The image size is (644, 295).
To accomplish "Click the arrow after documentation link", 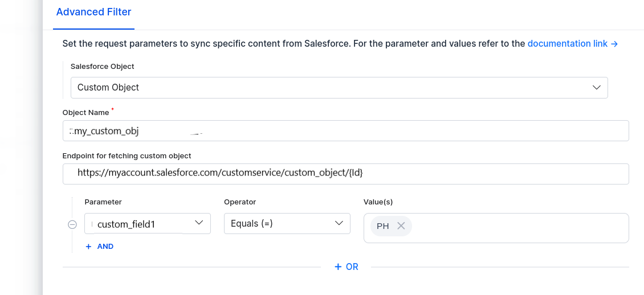I will point(614,44).
